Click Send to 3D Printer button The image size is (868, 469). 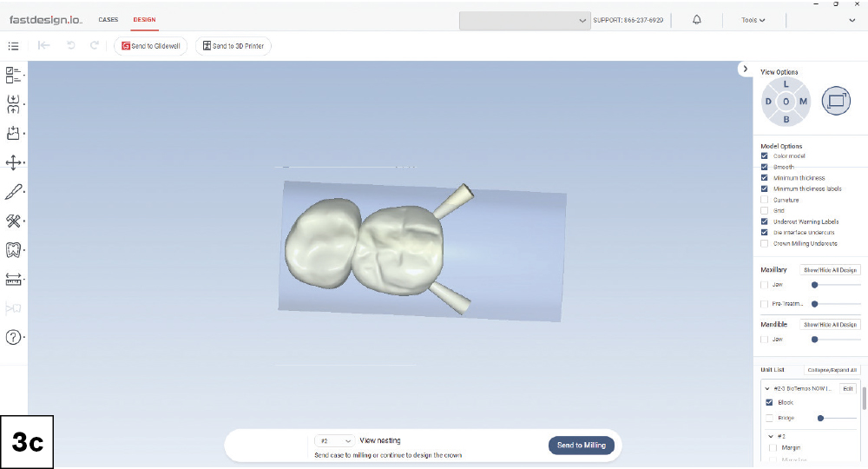pos(233,46)
